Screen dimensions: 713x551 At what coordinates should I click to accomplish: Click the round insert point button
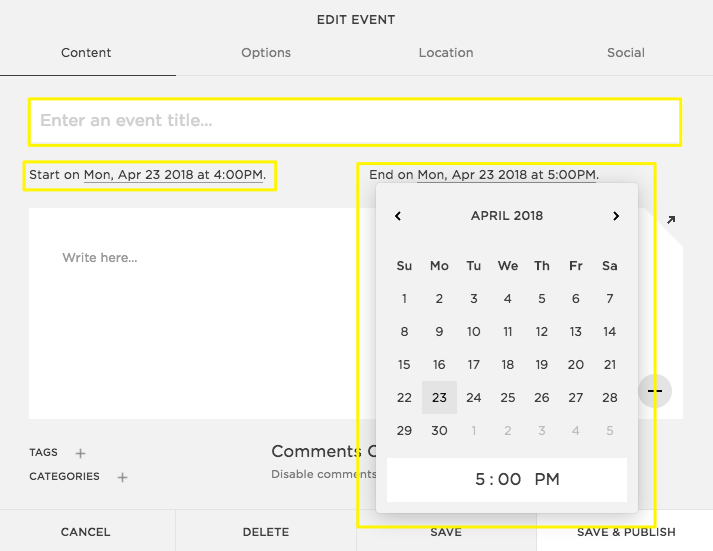pos(655,390)
